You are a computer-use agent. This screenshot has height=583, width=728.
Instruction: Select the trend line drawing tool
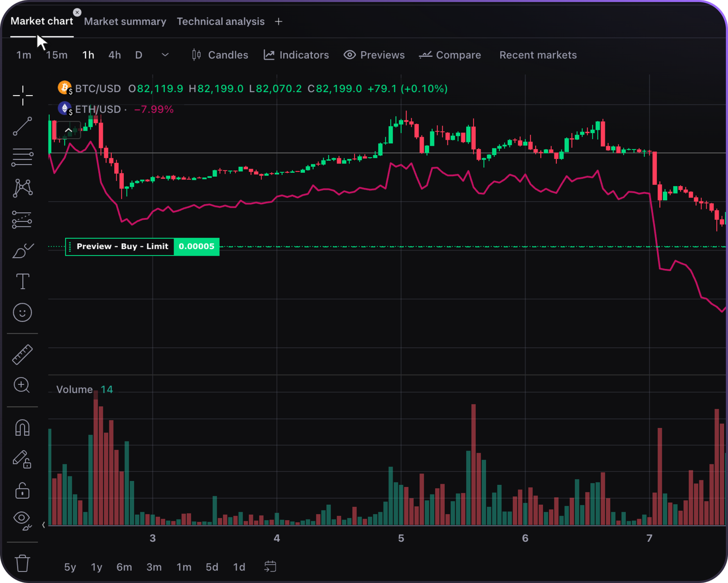pos(22,126)
